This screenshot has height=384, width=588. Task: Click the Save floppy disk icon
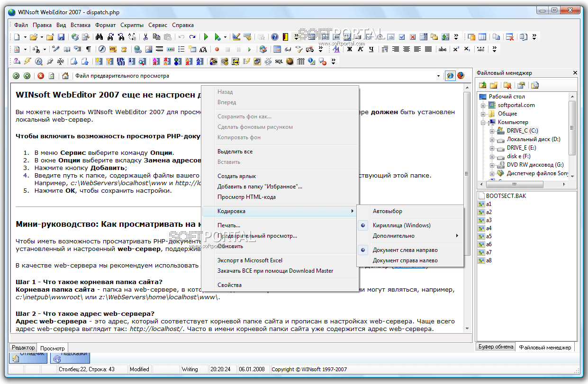point(61,37)
